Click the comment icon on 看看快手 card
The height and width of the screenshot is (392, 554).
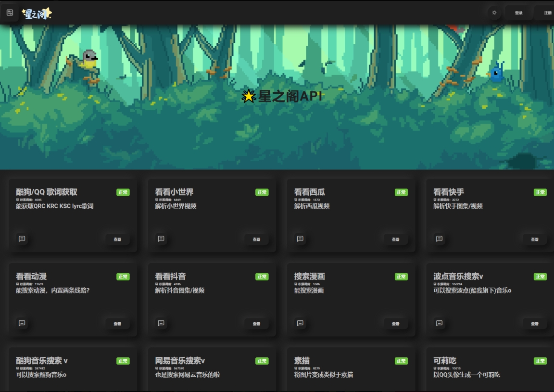440,239
